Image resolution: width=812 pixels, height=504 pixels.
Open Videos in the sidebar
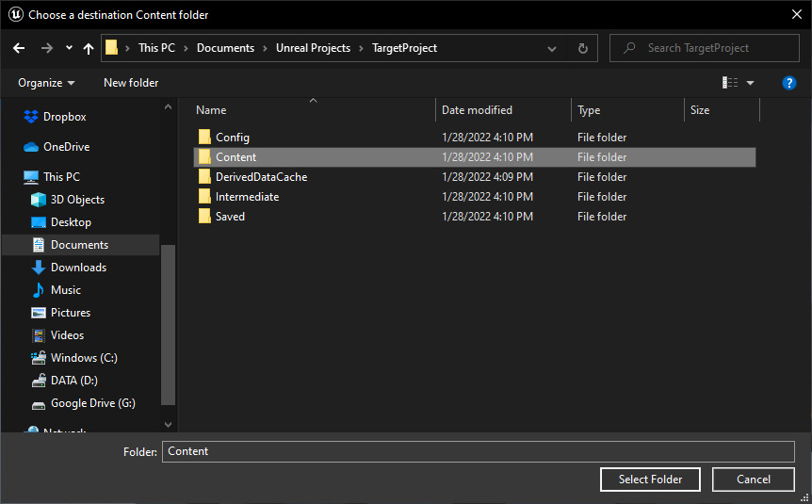coord(67,335)
